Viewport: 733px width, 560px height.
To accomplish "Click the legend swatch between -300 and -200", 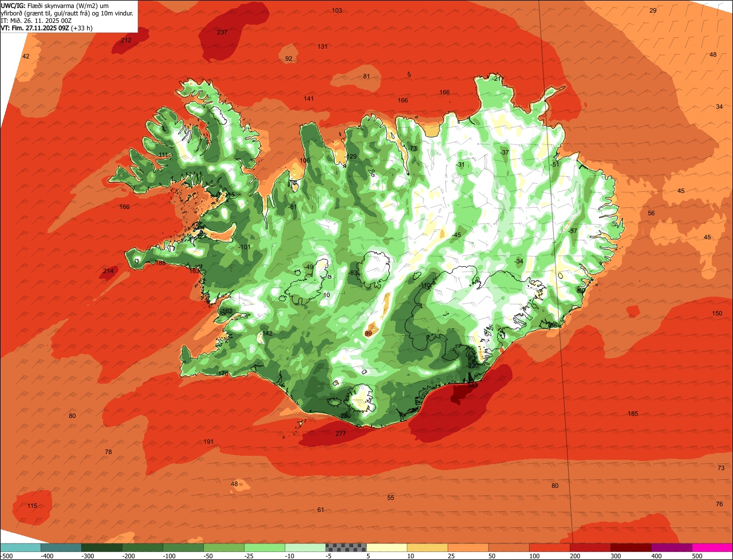I will pos(101,547).
